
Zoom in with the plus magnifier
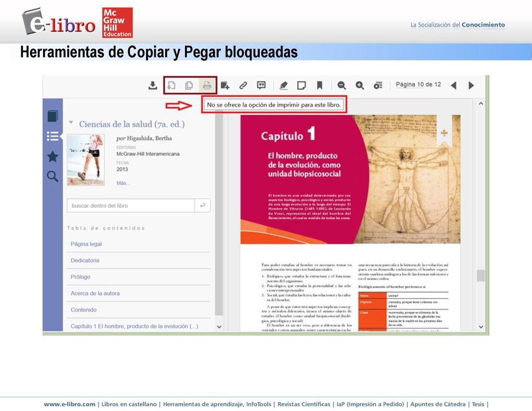coord(360,85)
